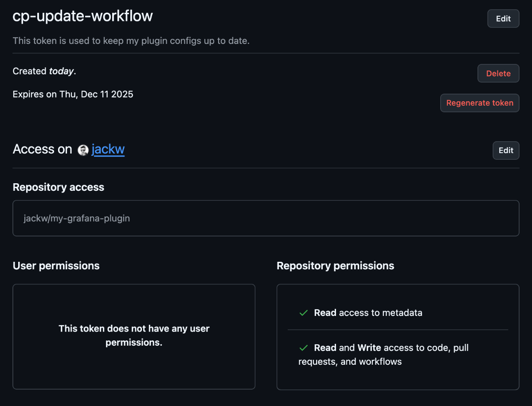Delete this token with the Delete button

[x=498, y=74]
